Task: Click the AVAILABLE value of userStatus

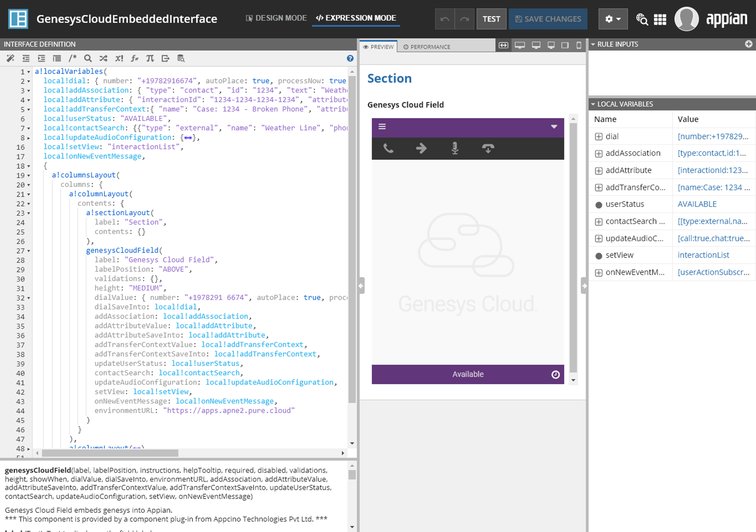Action: tap(697, 204)
